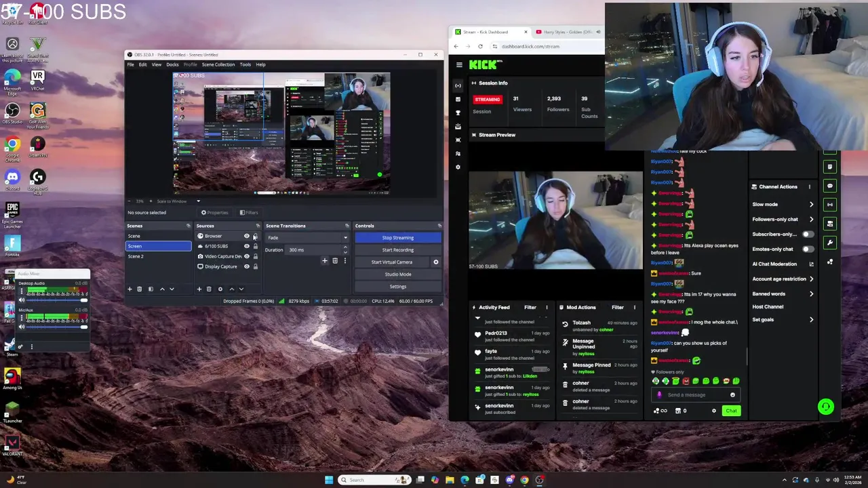Open the Scale to Window dropdown

coord(178,201)
